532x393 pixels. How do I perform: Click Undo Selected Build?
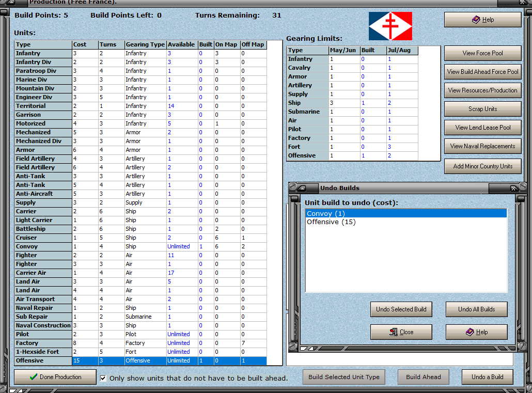[x=401, y=309]
